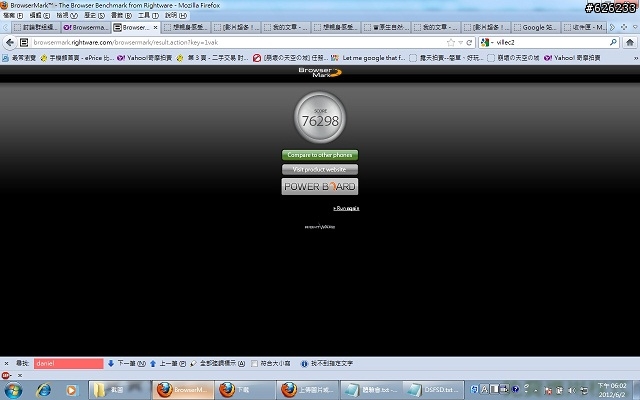
Task: Open the bookmark with red prohibited icon
Action: pos(290,58)
